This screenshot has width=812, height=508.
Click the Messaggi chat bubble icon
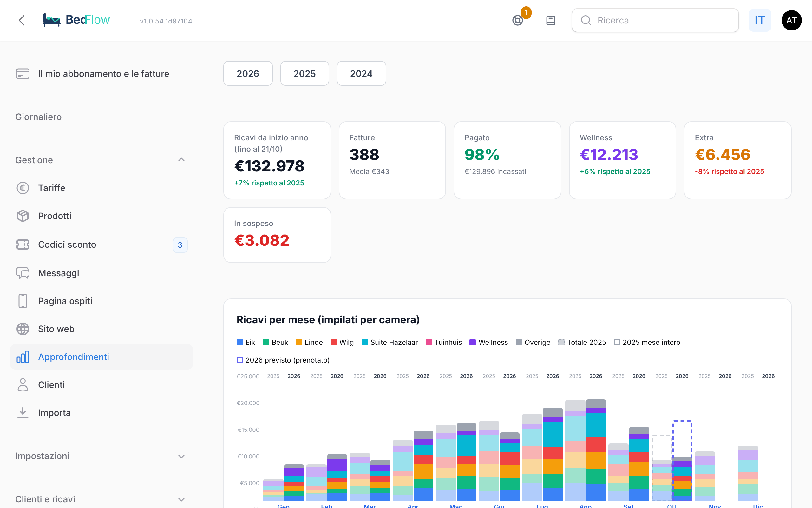(x=23, y=273)
